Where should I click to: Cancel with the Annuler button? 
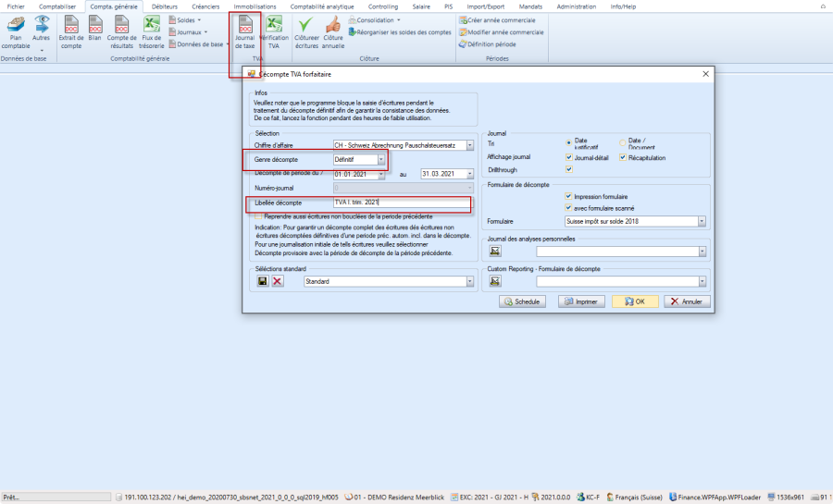click(x=687, y=301)
